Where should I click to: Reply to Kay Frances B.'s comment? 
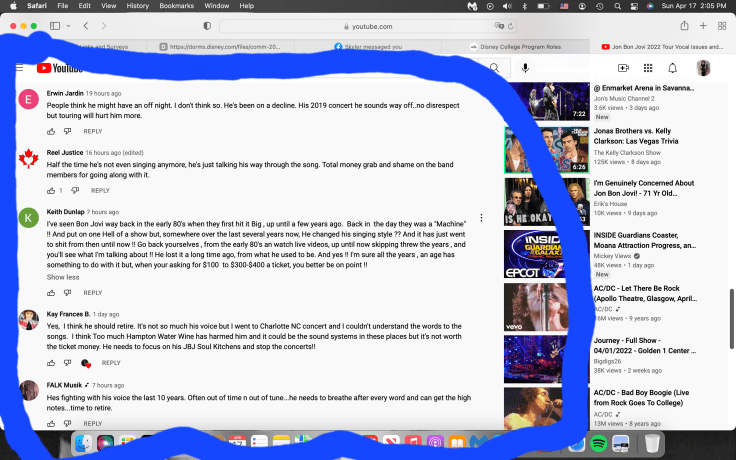[110, 363]
